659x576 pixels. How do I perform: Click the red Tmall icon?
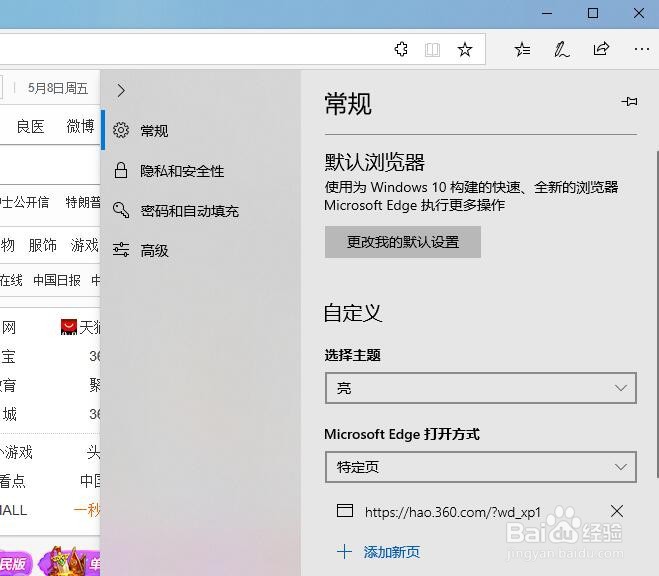[x=69, y=327]
